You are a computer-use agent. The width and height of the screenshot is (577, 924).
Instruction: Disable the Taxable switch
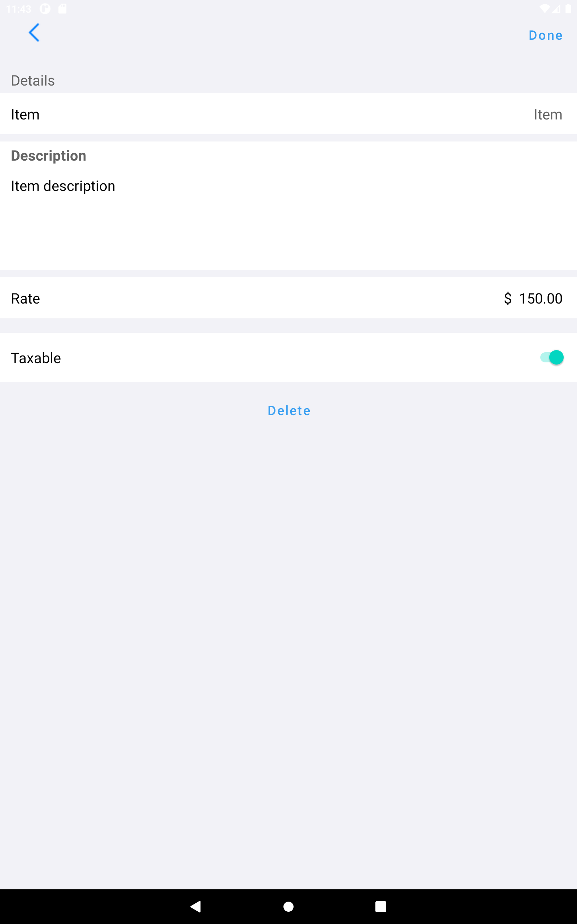552,358
